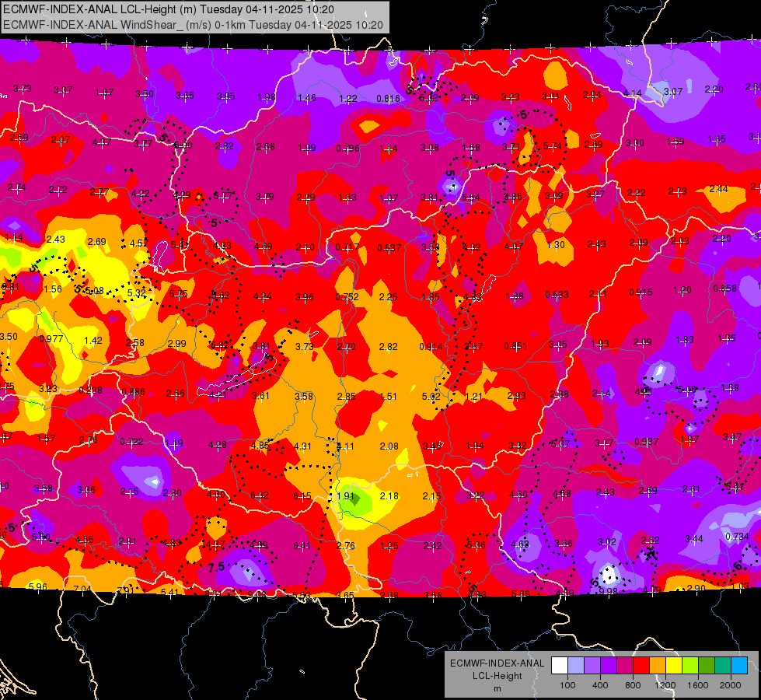Click ECMWF-INDEX-ANAL text in the legend
The image size is (761, 700).
497,663
